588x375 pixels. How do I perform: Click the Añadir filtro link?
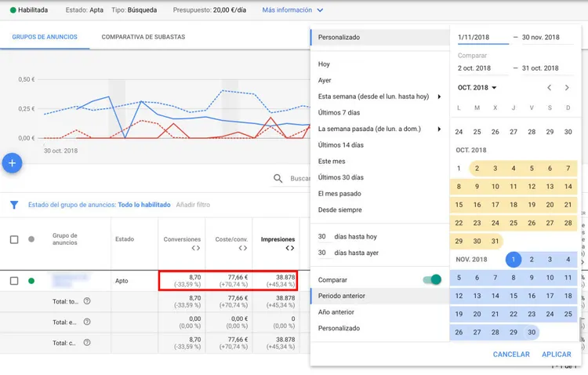pos(193,205)
